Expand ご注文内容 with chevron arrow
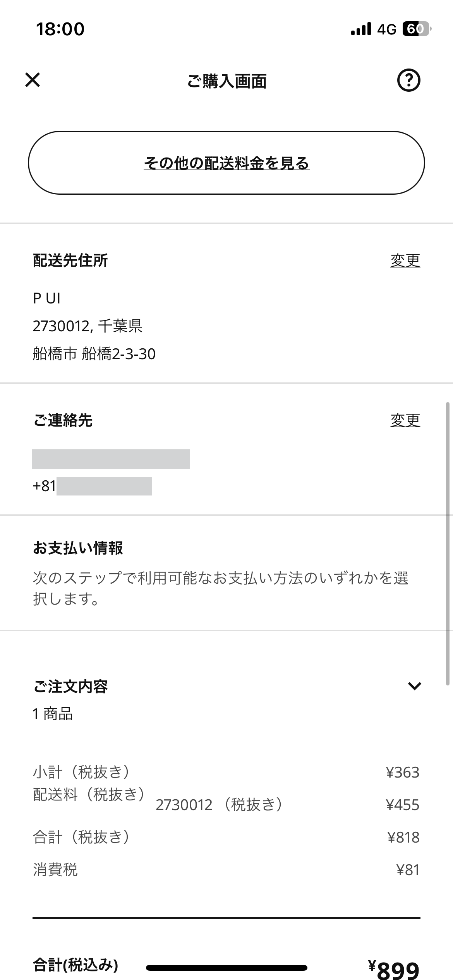Image resolution: width=453 pixels, height=980 pixels. click(x=414, y=686)
